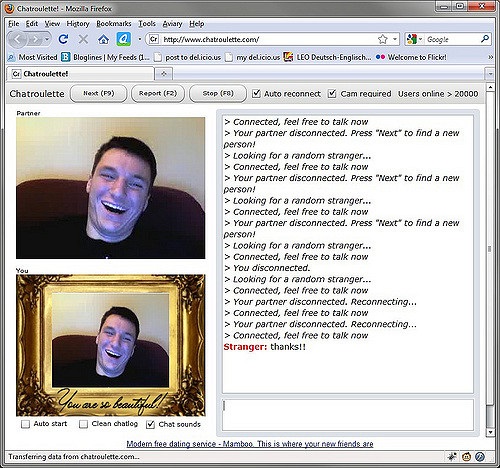
Task: Bookmark this page with the star icon
Action: click(x=383, y=39)
